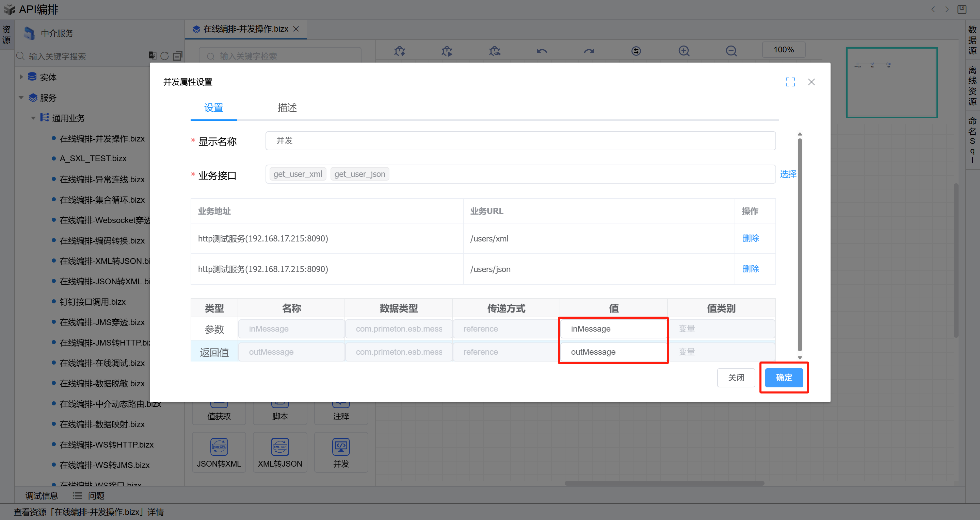Click the 显示名称 input field
Screen dimensions: 980x520
[520, 141]
